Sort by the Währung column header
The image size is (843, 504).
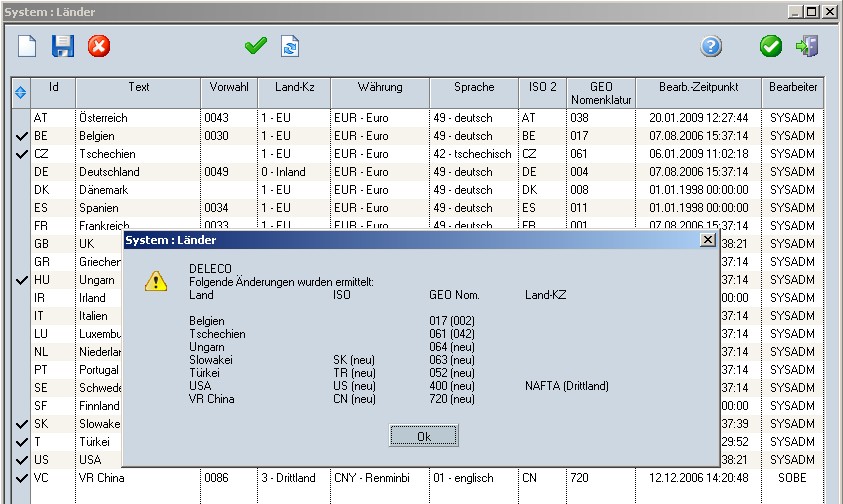click(x=379, y=88)
